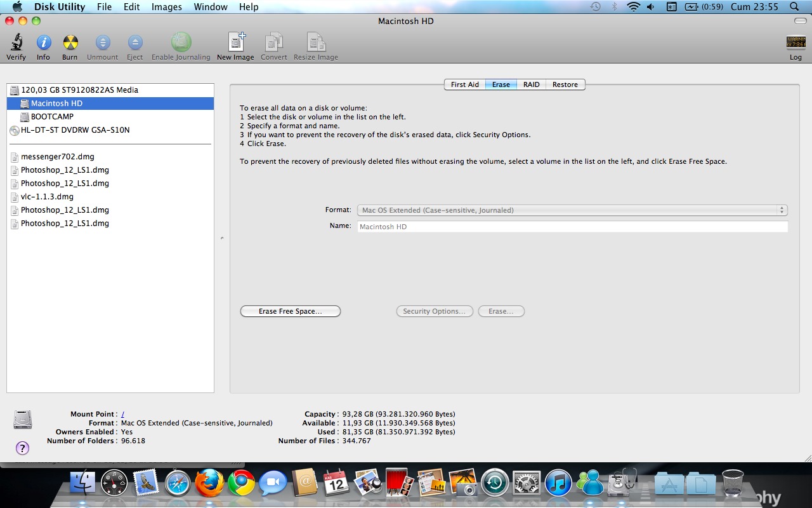Image resolution: width=812 pixels, height=508 pixels.
Task: Click the Erase... button
Action: tap(501, 311)
